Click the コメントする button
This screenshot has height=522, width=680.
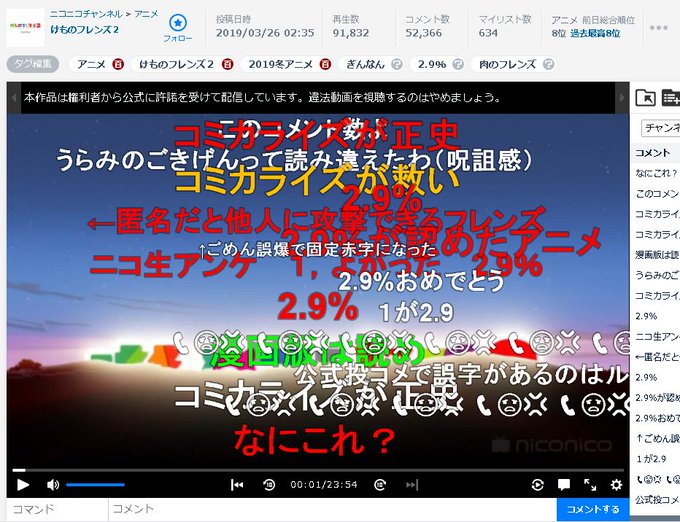pos(593,509)
